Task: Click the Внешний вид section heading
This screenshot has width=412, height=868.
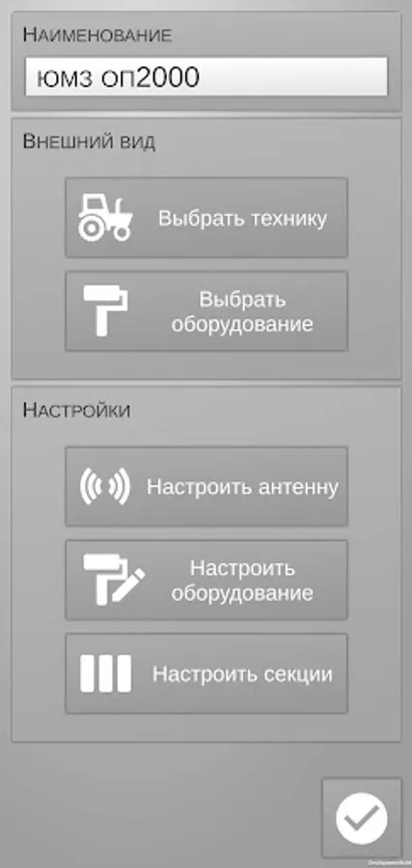Action: [x=89, y=142]
